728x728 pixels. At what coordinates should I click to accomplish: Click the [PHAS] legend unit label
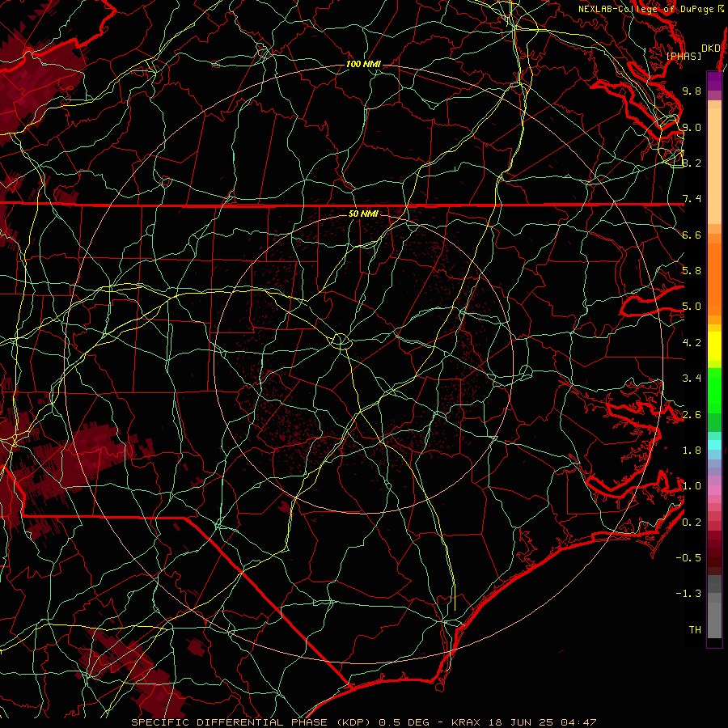684,56
